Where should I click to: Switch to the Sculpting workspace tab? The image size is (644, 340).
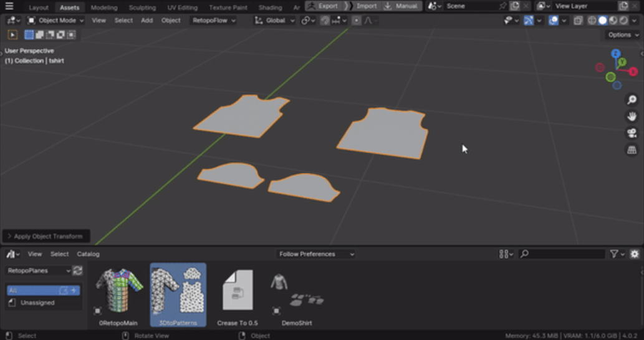[142, 7]
